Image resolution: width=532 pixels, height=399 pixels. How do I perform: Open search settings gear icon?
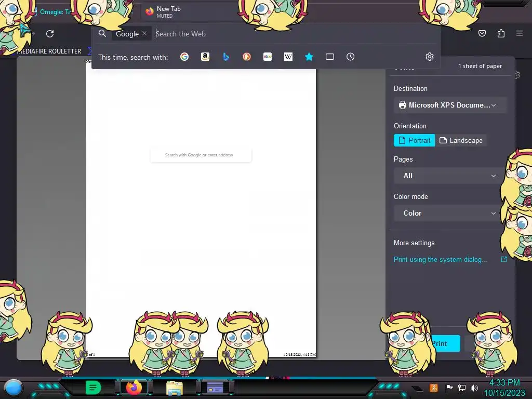(430, 57)
